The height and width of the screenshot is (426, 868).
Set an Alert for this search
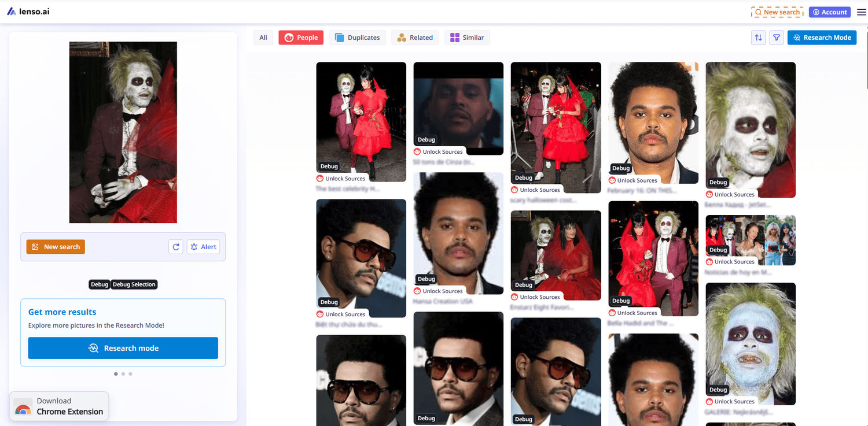(x=203, y=247)
